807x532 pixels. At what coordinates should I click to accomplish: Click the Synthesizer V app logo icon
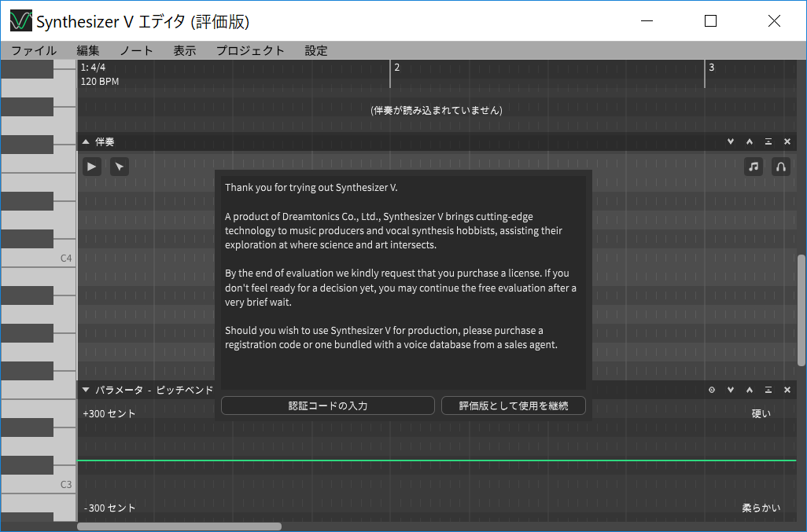coord(21,20)
